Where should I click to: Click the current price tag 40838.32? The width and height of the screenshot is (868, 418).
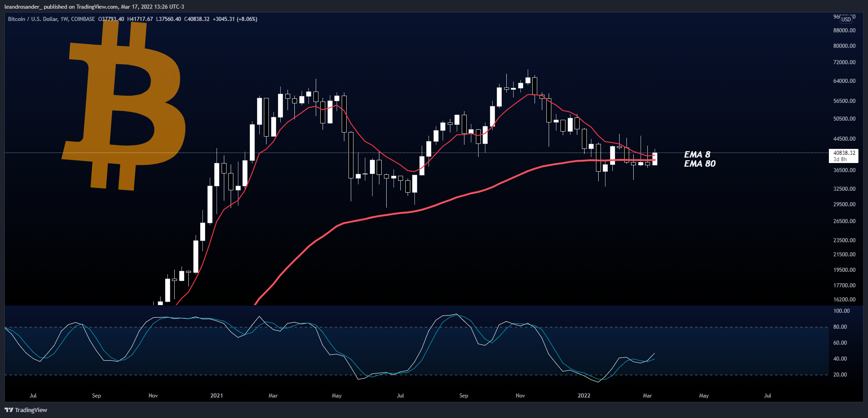point(844,153)
